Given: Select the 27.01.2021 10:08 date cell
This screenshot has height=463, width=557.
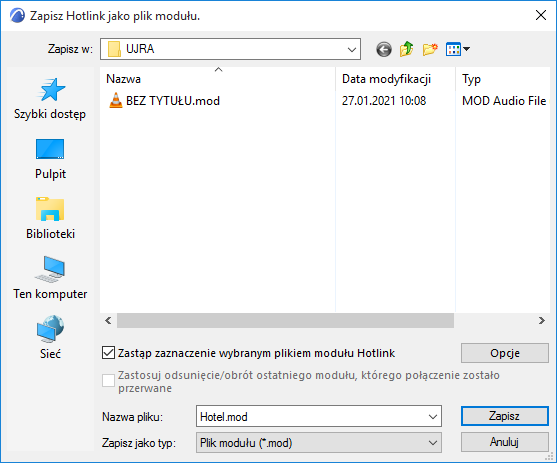Looking at the screenshot, I should (x=384, y=101).
